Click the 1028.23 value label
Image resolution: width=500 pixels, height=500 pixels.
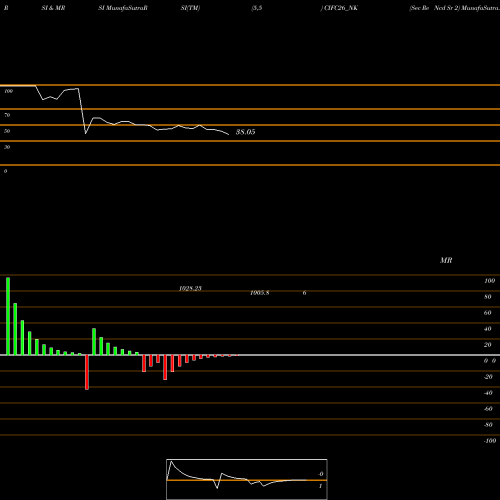[x=190, y=288]
